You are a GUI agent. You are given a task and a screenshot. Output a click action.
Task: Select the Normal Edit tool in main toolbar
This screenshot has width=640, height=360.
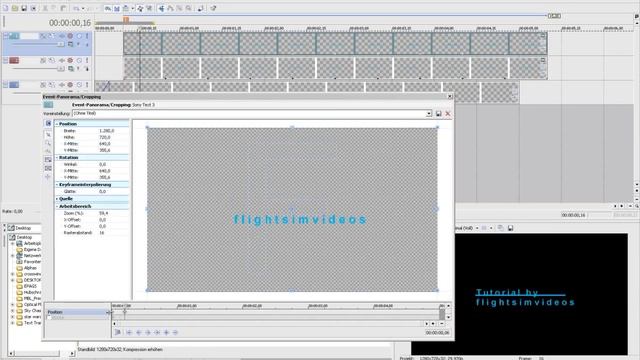coord(161,8)
